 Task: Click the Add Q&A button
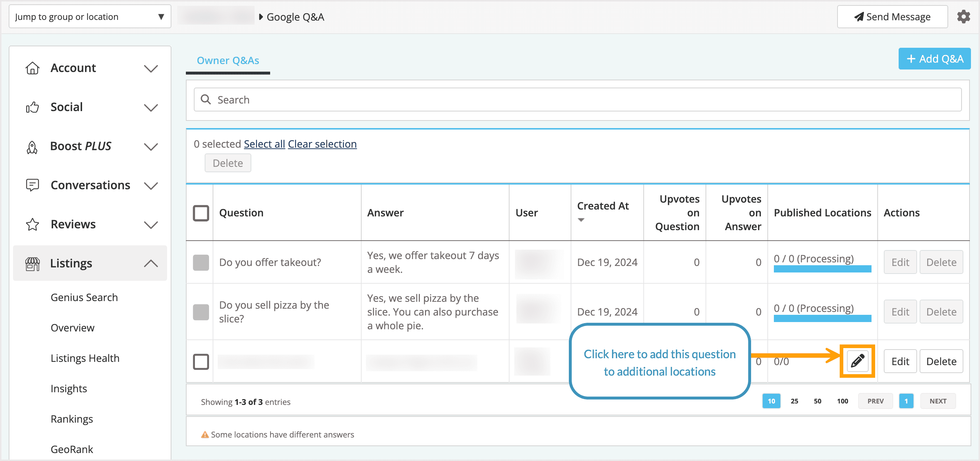[934, 59]
